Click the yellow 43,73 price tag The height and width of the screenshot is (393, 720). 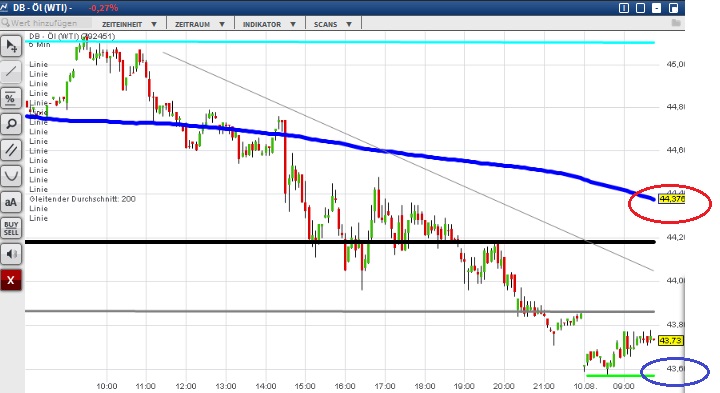click(x=670, y=340)
